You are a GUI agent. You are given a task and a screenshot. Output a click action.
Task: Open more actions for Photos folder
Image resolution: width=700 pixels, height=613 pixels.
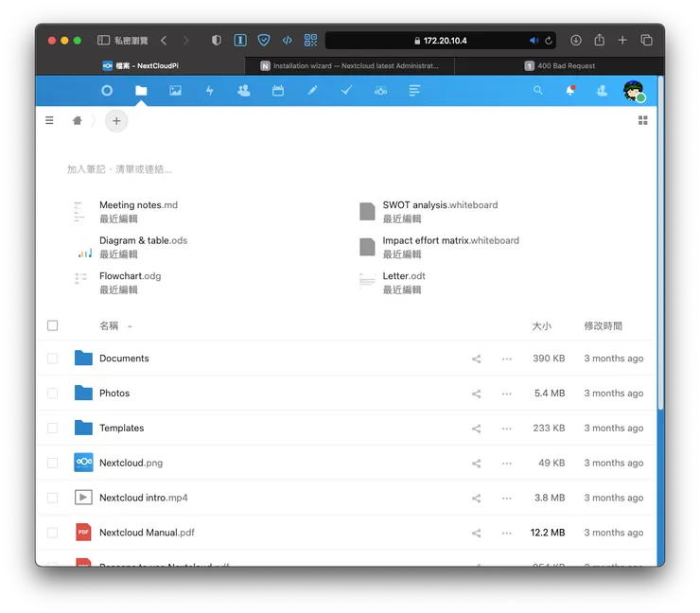pyautogui.click(x=507, y=394)
